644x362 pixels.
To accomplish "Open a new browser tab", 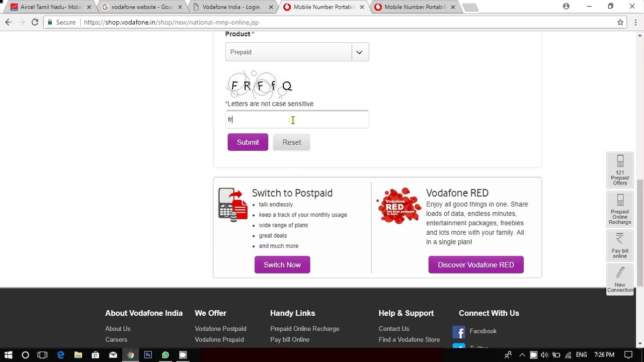I will pyautogui.click(x=470, y=7).
